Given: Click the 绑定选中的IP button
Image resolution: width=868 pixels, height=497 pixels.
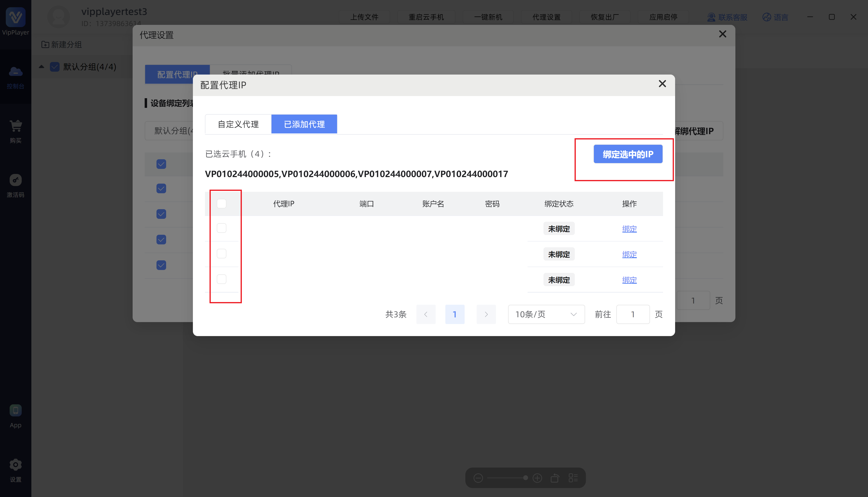Looking at the screenshot, I should [628, 154].
